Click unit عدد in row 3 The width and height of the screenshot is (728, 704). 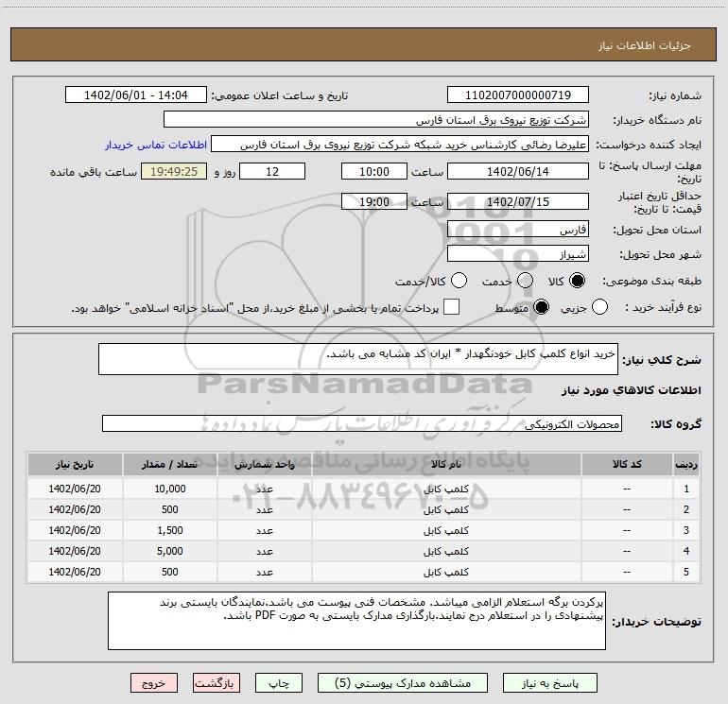(265, 530)
